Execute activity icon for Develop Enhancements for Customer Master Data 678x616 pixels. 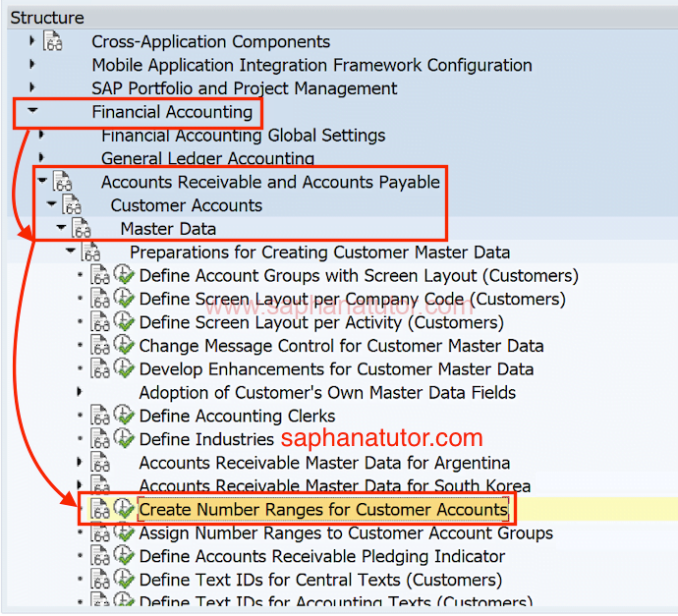124,367
